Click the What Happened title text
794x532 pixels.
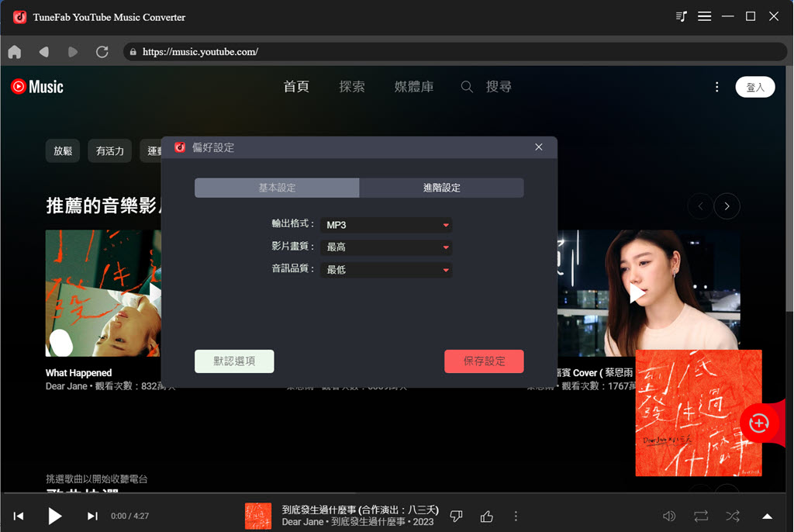[x=78, y=373]
